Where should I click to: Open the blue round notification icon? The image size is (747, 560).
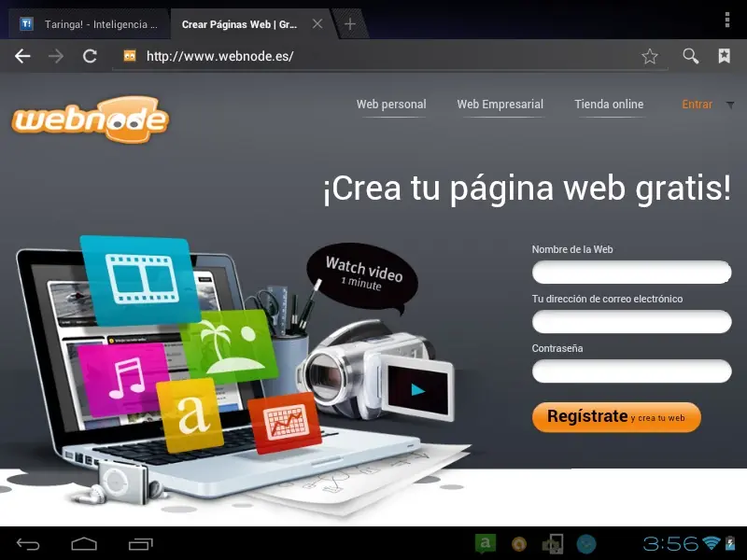click(586, 543)
